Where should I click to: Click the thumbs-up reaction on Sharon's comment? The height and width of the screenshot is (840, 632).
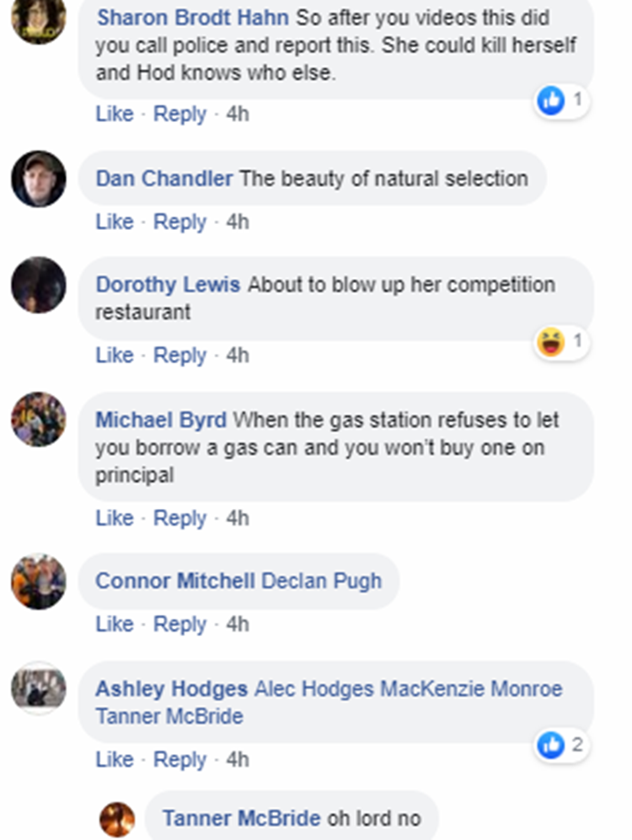coord(550,101)
